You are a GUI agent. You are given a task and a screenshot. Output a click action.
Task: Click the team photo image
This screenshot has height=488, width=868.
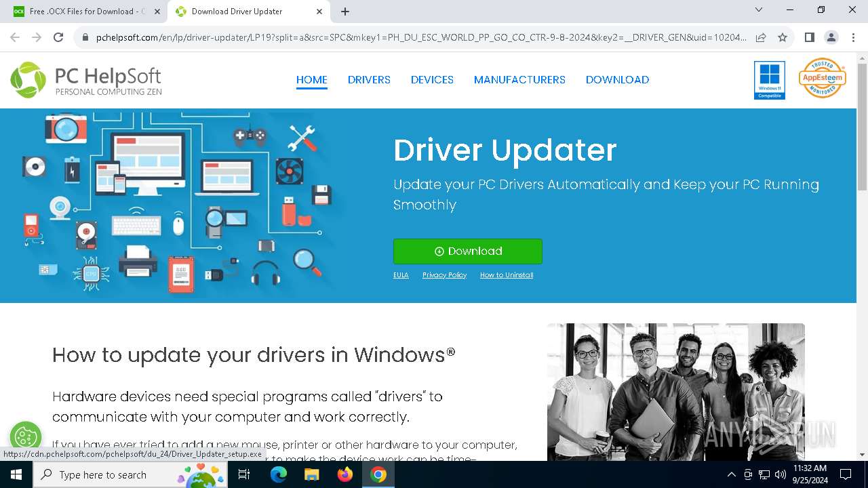pyautogui.click(x=675, y=392)
